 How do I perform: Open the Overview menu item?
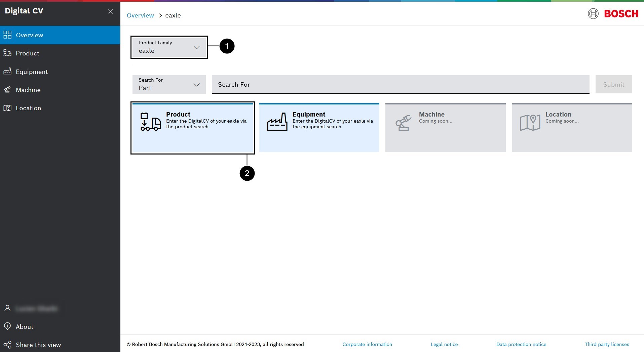[60, 35]
